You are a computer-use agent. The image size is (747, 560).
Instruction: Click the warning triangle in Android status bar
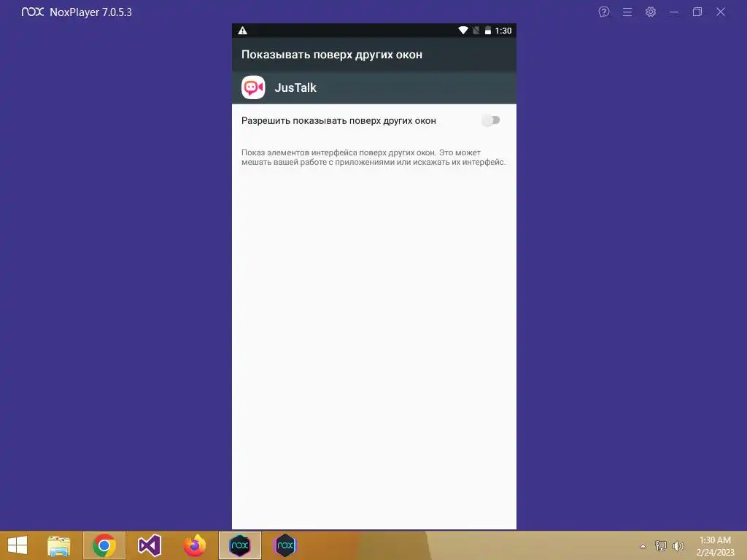click(242, 31)
